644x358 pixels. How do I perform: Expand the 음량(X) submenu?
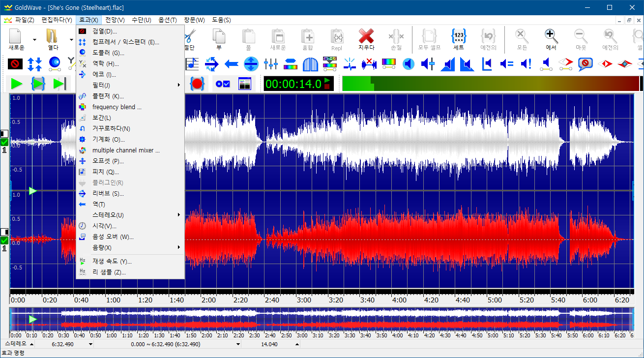coord(130,247)
